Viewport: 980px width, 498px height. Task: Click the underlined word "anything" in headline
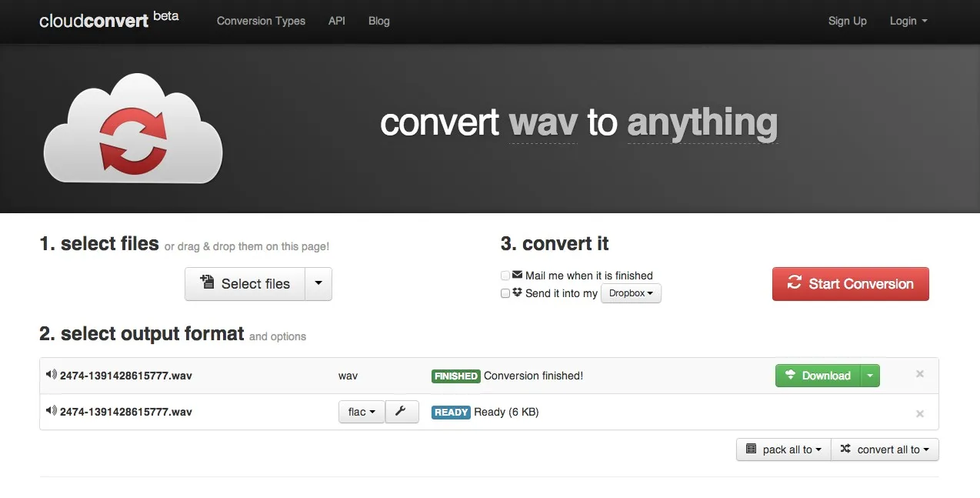(x=702, y=122)
